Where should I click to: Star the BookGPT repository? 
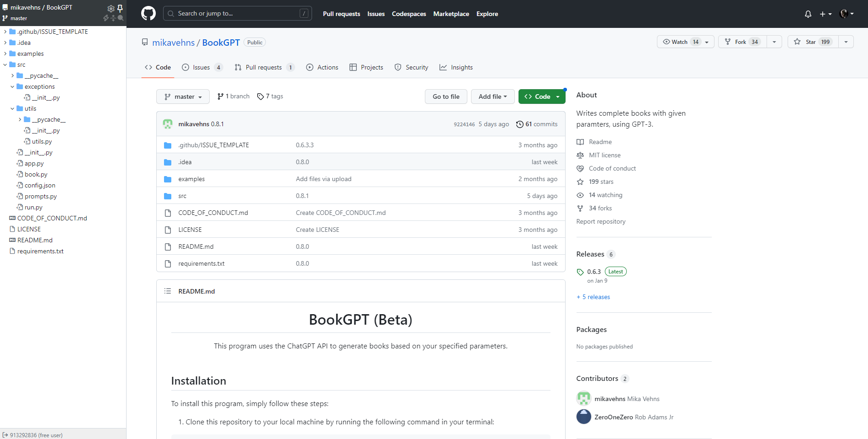(x=813, y=42)
